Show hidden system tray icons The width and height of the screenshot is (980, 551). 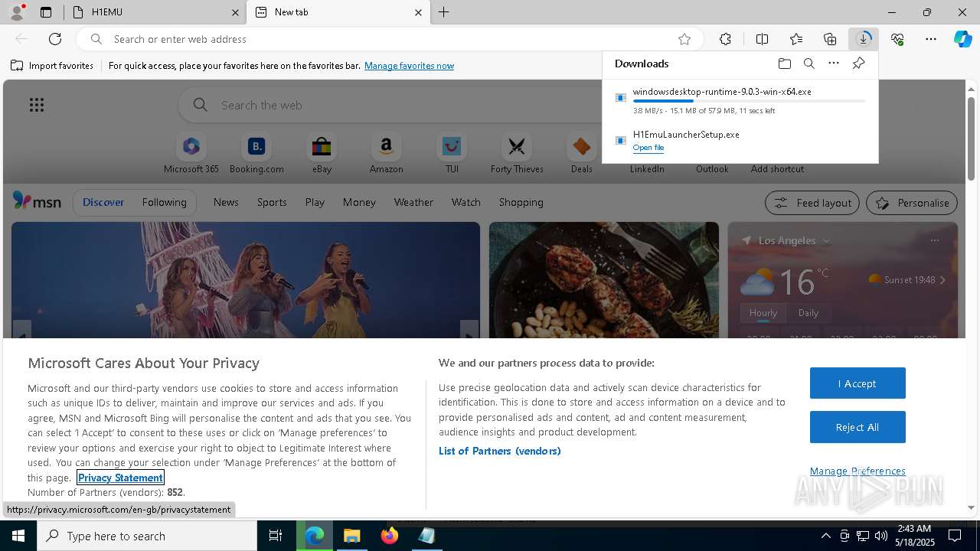825,536
